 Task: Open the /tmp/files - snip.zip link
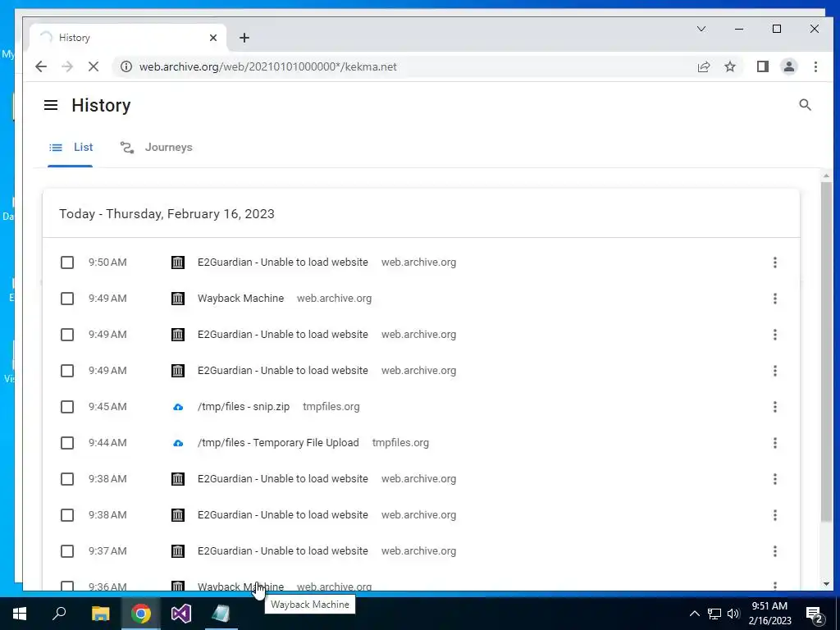pyautogui.click(x=243, y=407)
